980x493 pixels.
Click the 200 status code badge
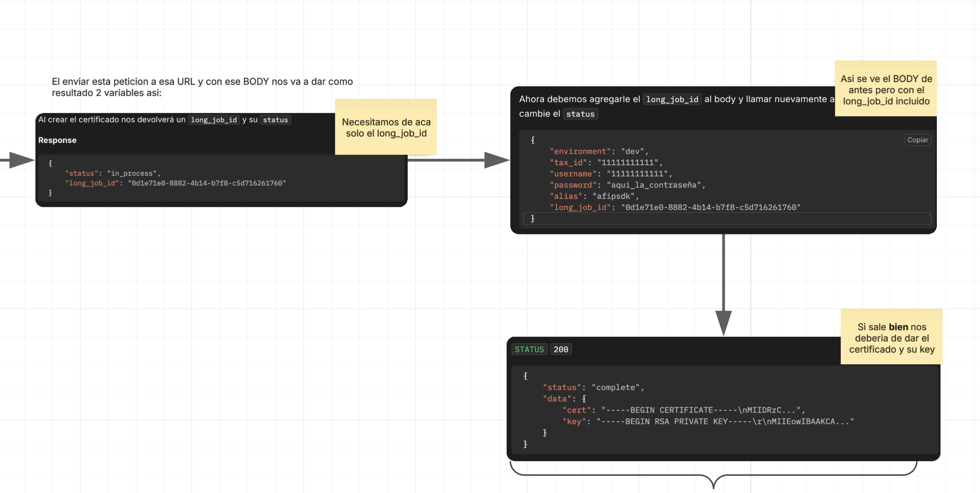click(x=561, y=349)
